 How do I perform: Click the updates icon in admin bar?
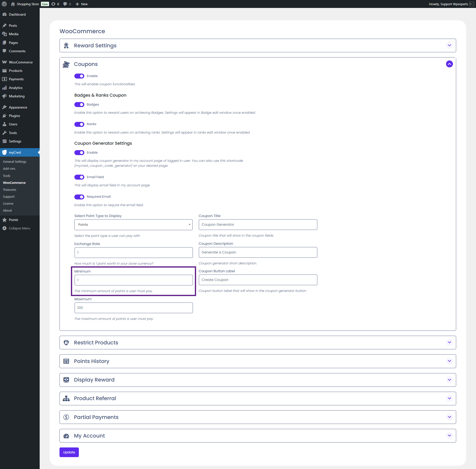53,4
